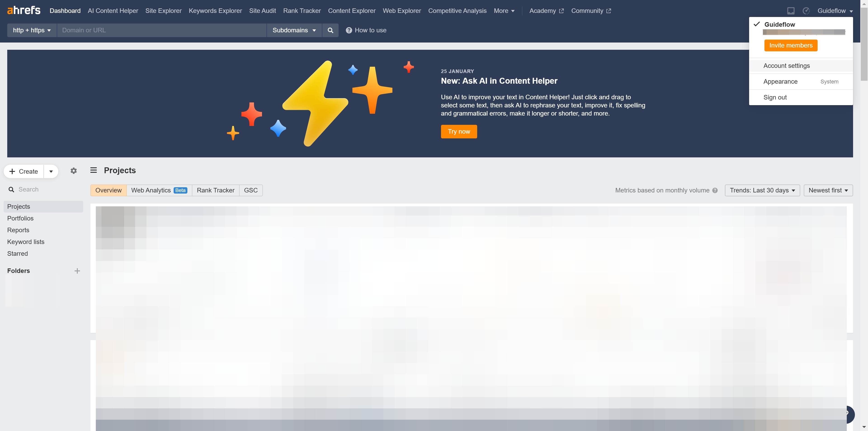The width and height of the screenshot is (868, 431).
Task: Open the Newest first sort dropdown
Action: [x=828, y=190]
